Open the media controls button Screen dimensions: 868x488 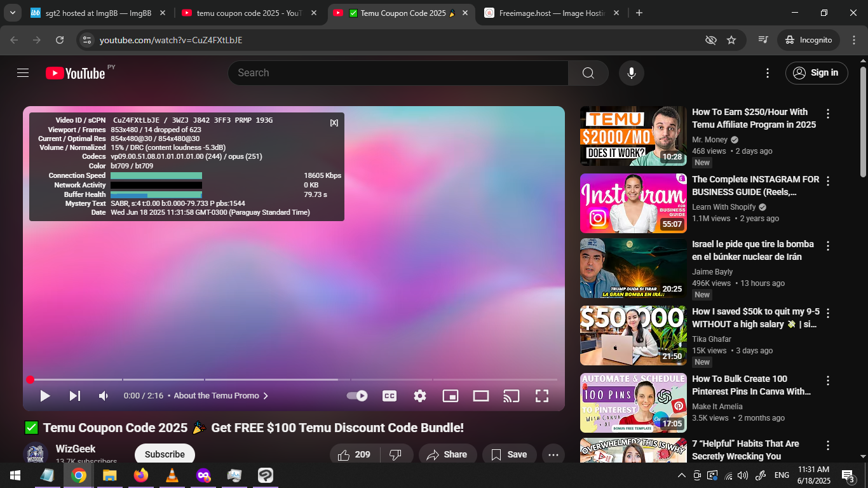pos(763,40)
